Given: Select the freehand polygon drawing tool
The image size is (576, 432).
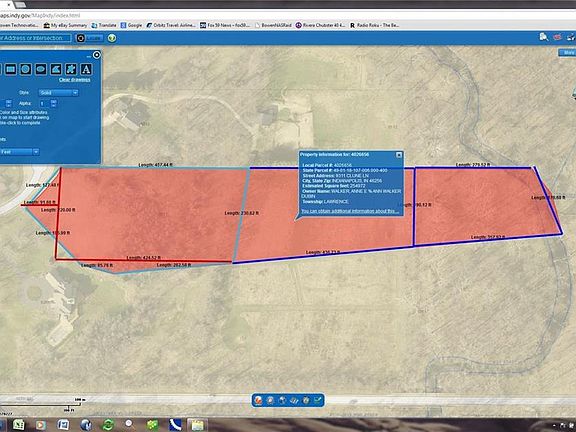Looking at the screenshot, I should (x=71, y=69).
